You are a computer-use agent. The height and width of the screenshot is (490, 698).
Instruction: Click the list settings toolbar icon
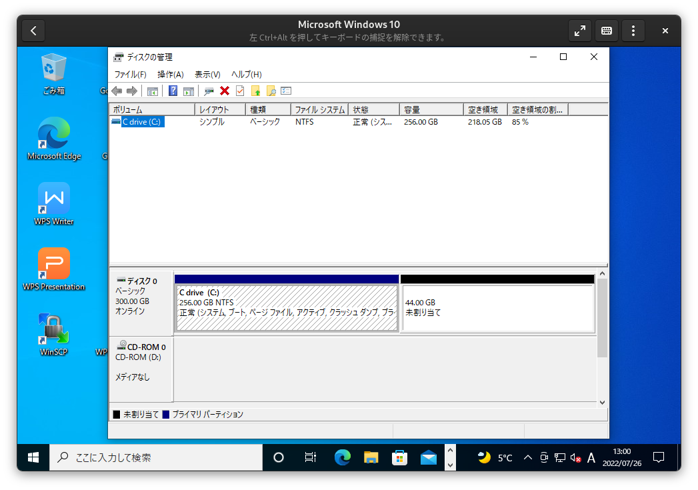tap(286, 91)
